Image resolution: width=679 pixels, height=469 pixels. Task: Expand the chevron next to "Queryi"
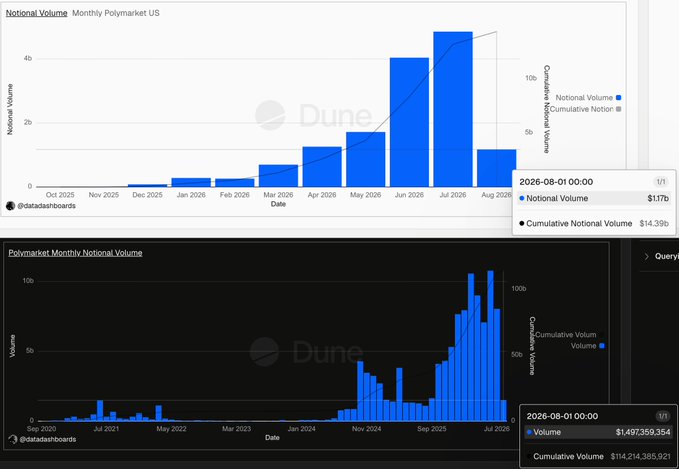coord(646,256)
